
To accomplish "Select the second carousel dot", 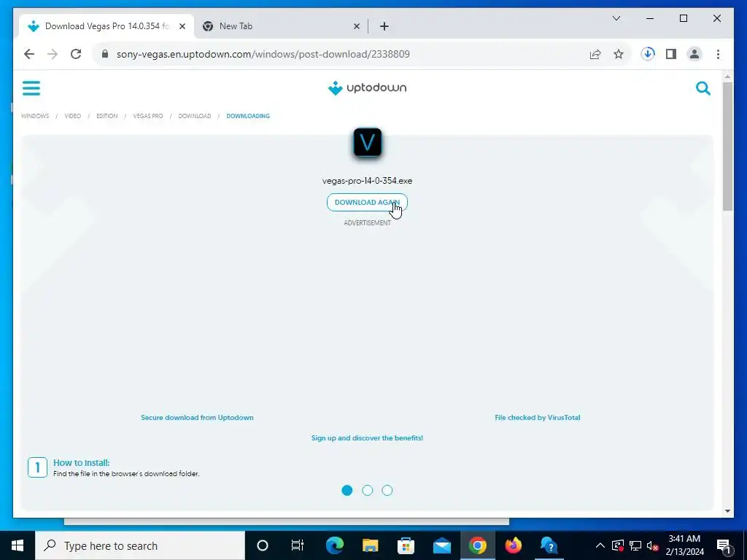I will [368, 491].
